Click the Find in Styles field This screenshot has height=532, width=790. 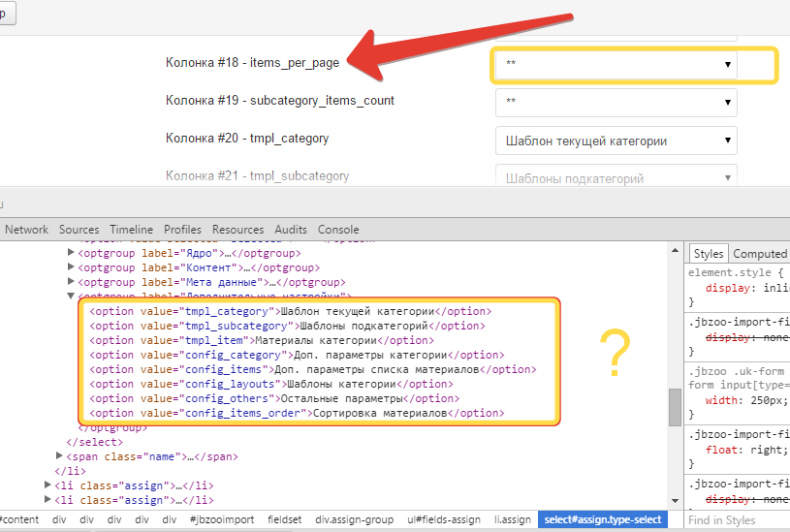(735, 520)
